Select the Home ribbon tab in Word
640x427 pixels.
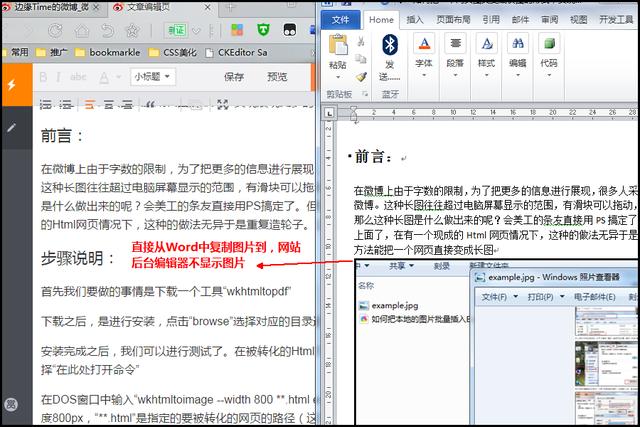tap(381, 20)
